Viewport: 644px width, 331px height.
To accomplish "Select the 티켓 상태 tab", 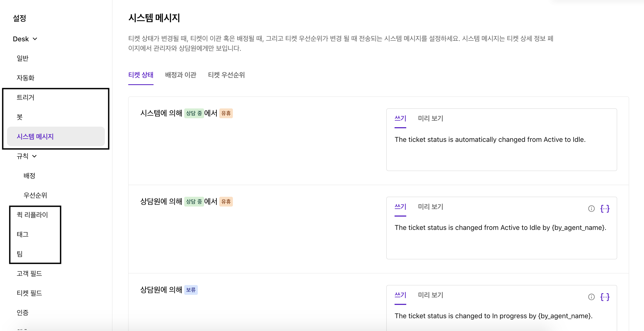I will pos(141,75).
